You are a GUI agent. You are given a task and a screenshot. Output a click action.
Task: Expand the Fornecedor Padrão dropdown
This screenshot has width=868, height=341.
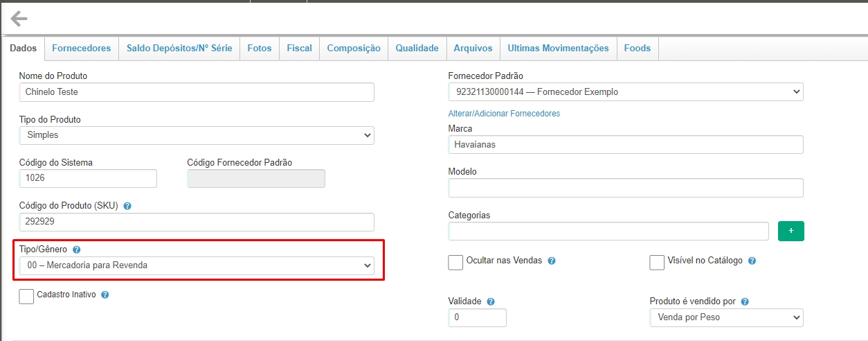pos(626,91)
